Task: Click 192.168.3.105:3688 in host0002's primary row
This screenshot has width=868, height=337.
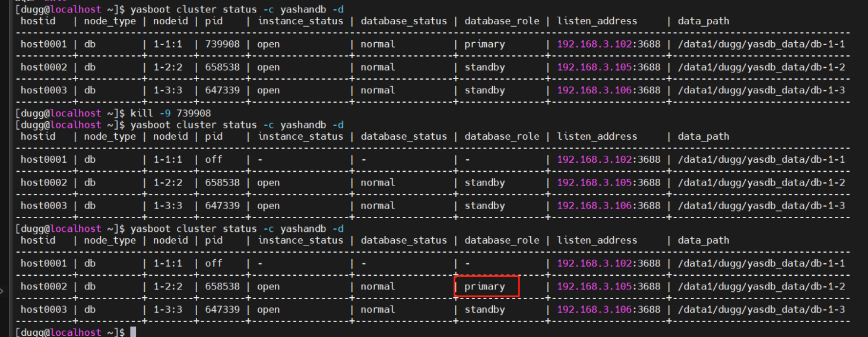Action: (609, 286)
